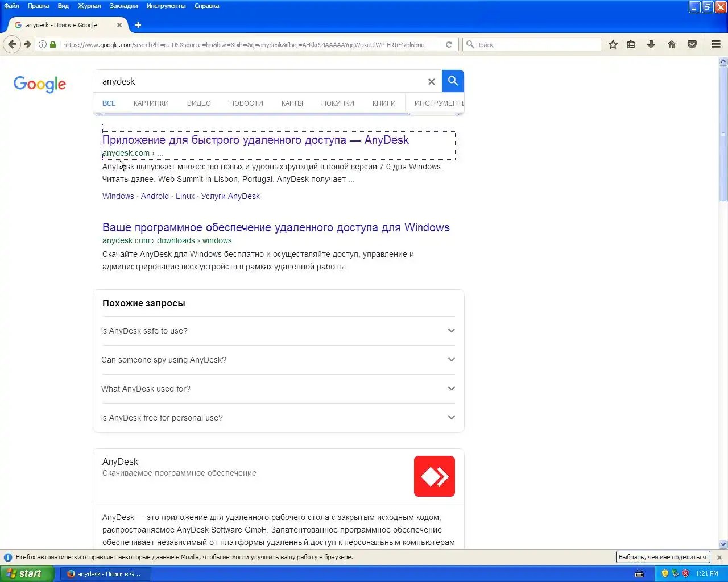The width and height of the screenshot is (728, 582).
Task: Click the scrollbar down arrow
Action: click(723, 544)
